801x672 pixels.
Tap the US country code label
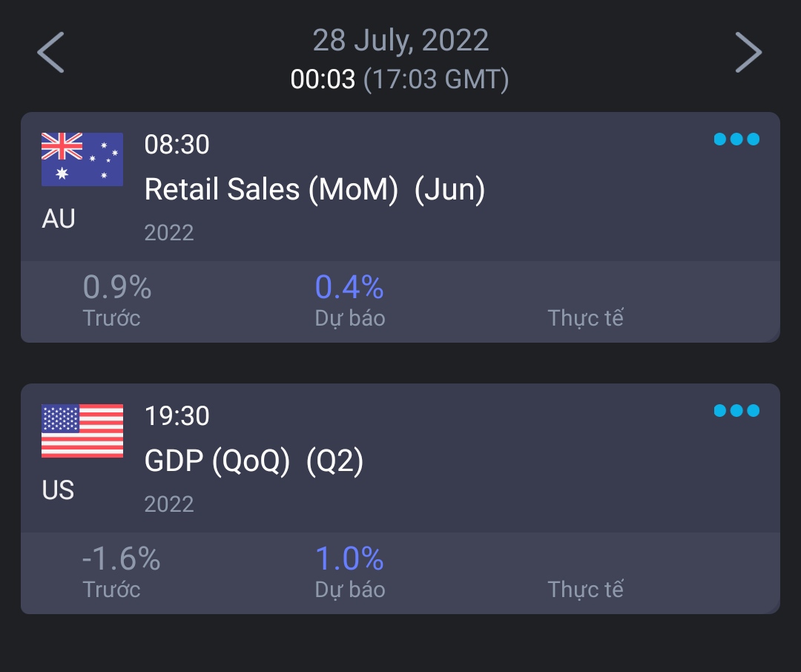(x=59, y=490)
